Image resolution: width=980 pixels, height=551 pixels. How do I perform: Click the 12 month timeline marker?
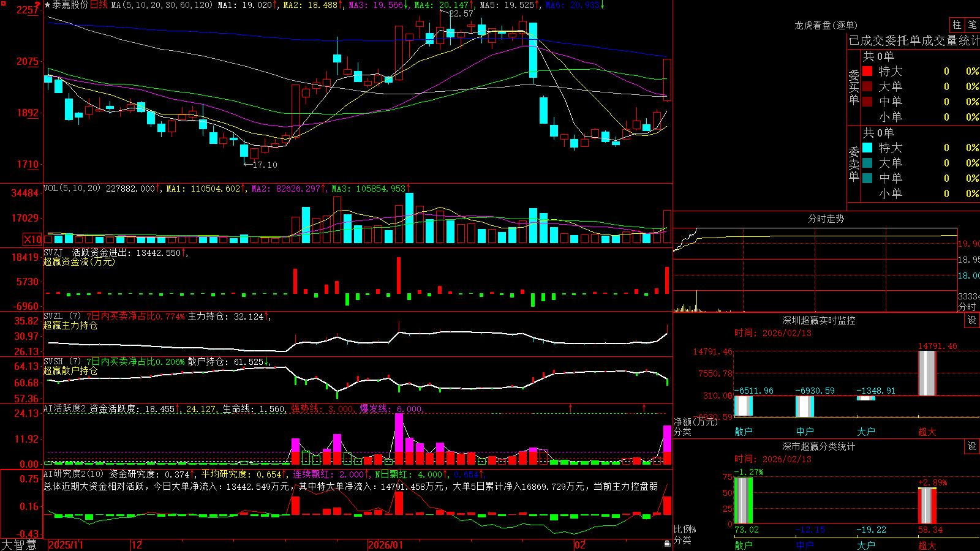point(137,545)
